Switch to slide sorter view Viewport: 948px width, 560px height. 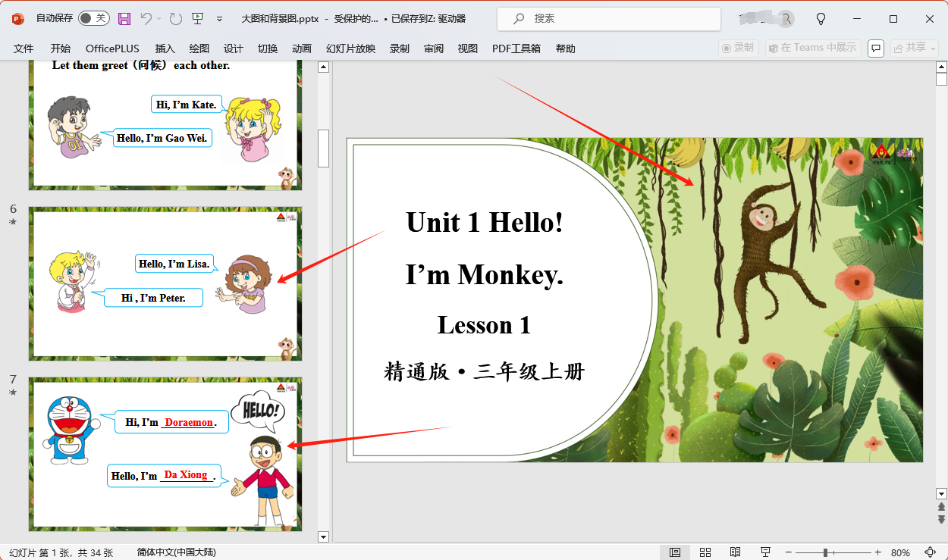click(x=705, y=552)
